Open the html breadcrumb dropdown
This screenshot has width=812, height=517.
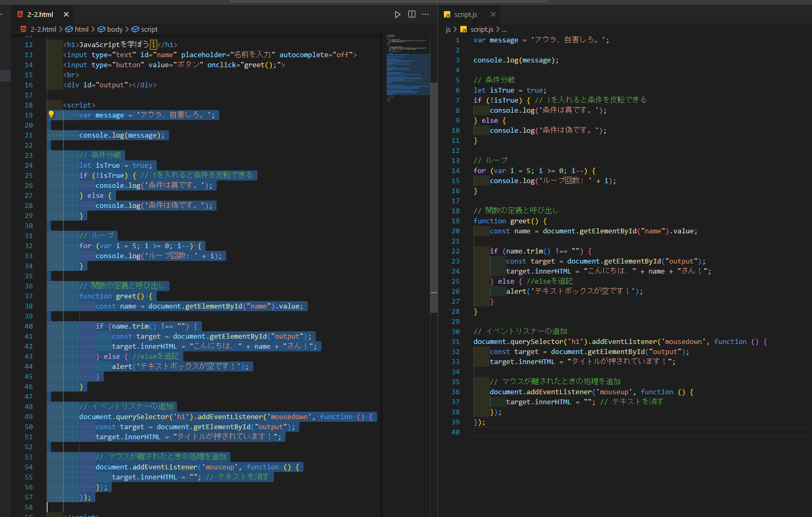[81, 29]
